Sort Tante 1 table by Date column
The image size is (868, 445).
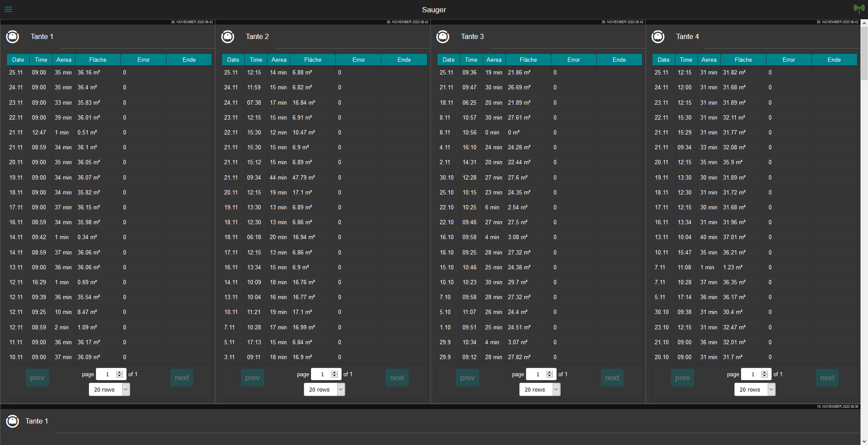pos(18,60)
